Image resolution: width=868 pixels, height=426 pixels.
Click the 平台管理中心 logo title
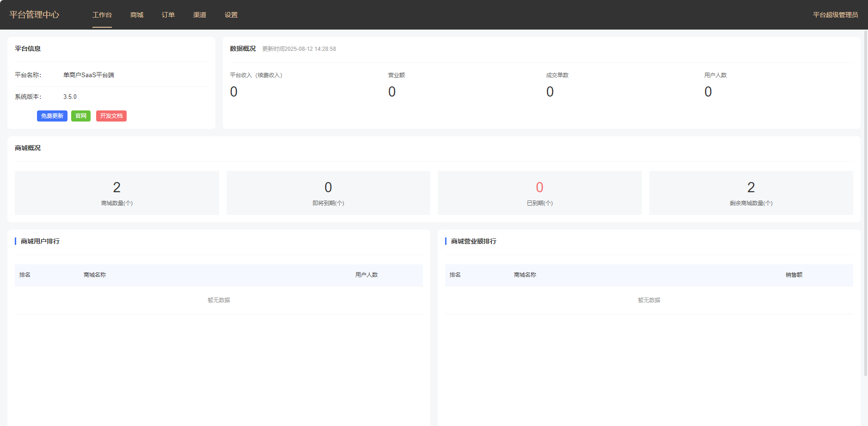pyautogui.click(x=34, y=15)
